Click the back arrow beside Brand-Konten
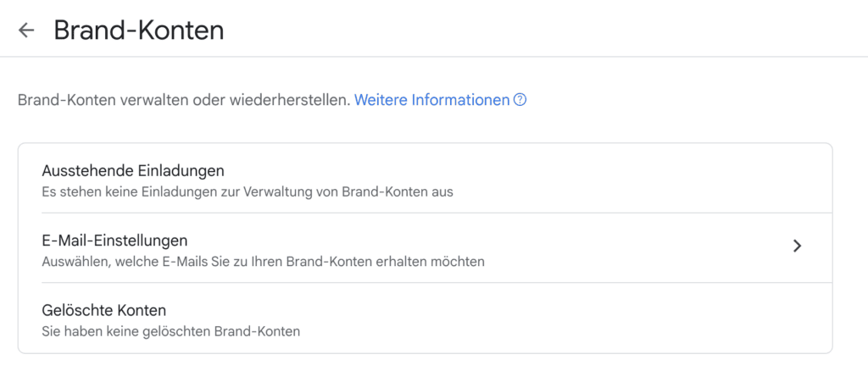 [x=26, y=30]
